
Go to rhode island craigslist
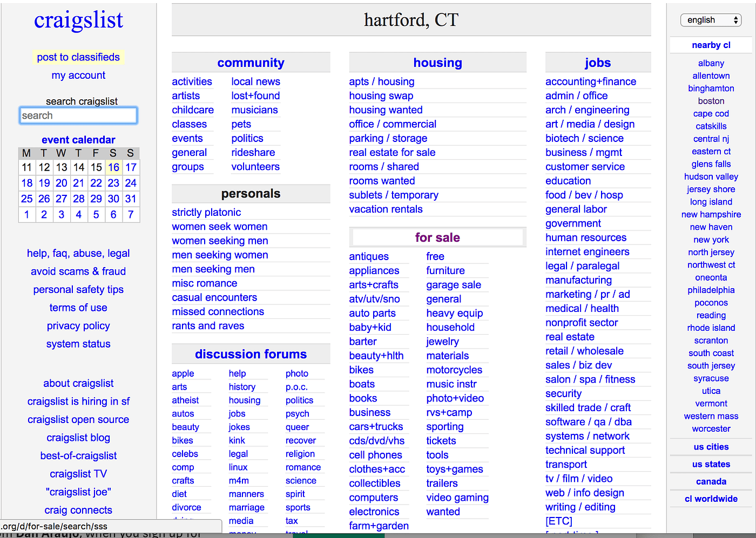[711, 328]
